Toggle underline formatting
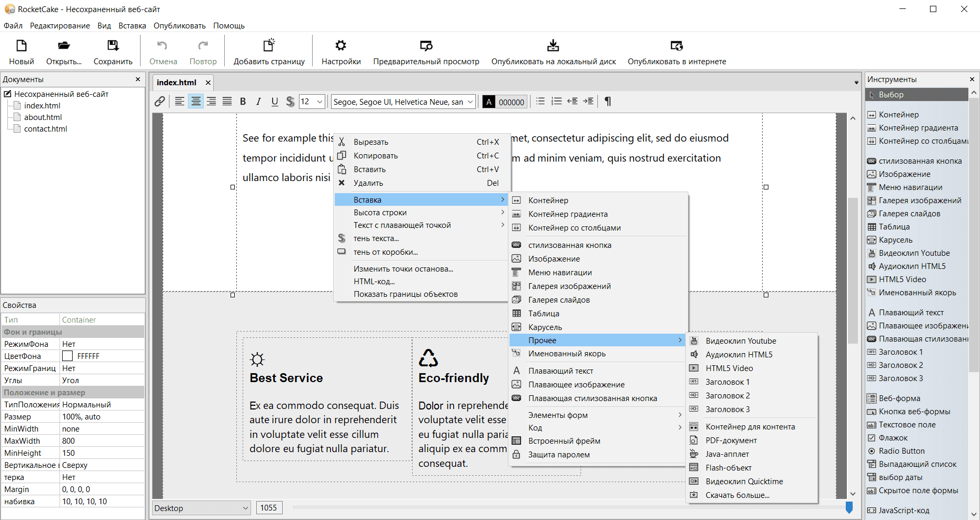Viewport: 980px width, 520px height. (275, 102)
